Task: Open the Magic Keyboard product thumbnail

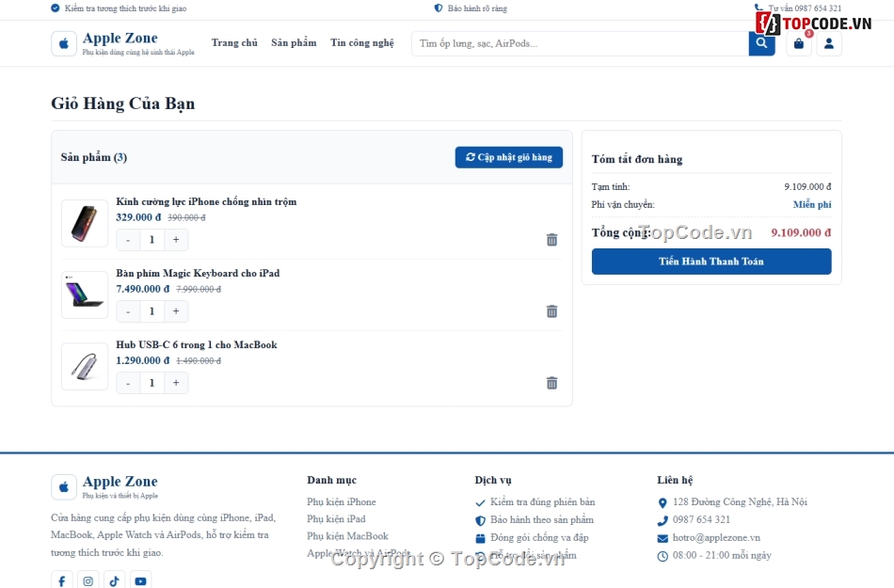Action: 85,294
